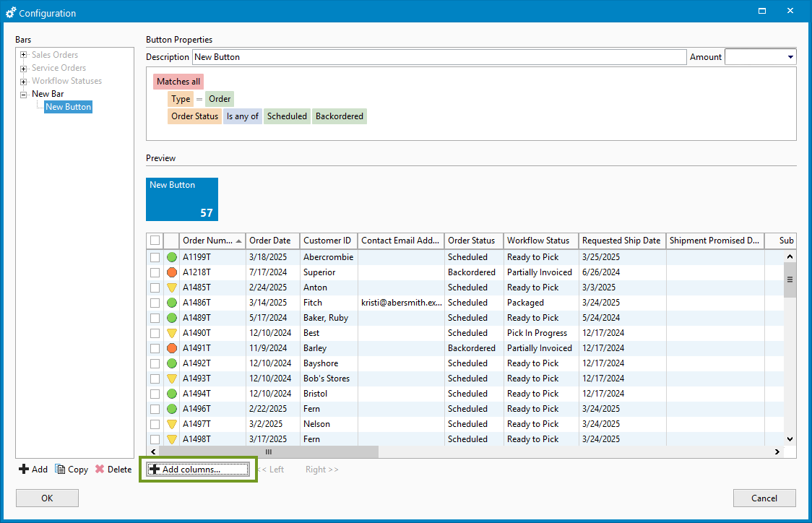Click orange status icon for order A1218T
Viewport: 812px width, 523px height.
coord(172,272)
